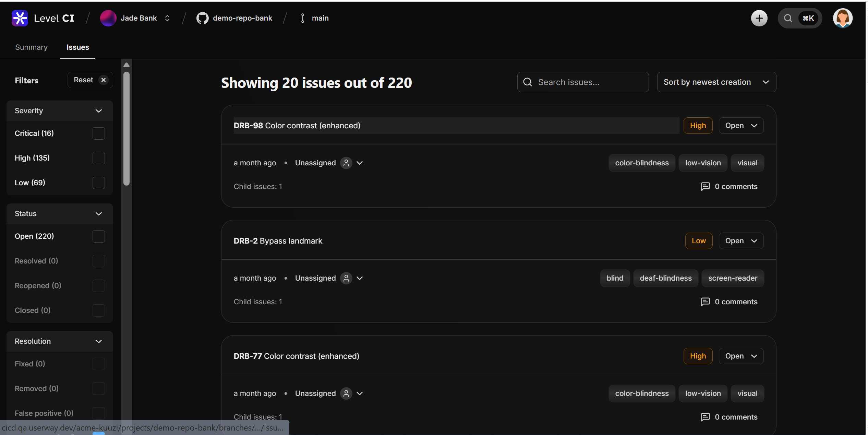Open the user profile avatar
The height and width of the screenshot is (435, 868).
click(x=843, y=18)
